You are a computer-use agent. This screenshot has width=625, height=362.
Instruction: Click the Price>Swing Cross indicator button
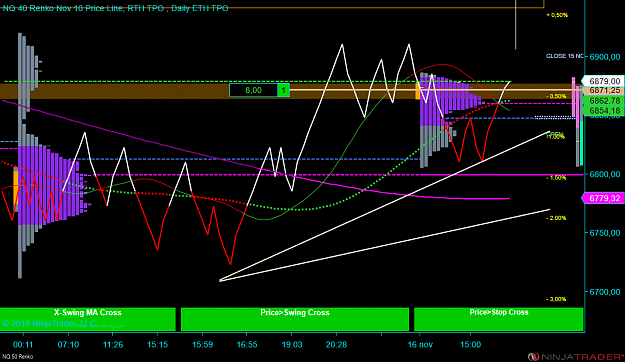(x=295, y=319)
